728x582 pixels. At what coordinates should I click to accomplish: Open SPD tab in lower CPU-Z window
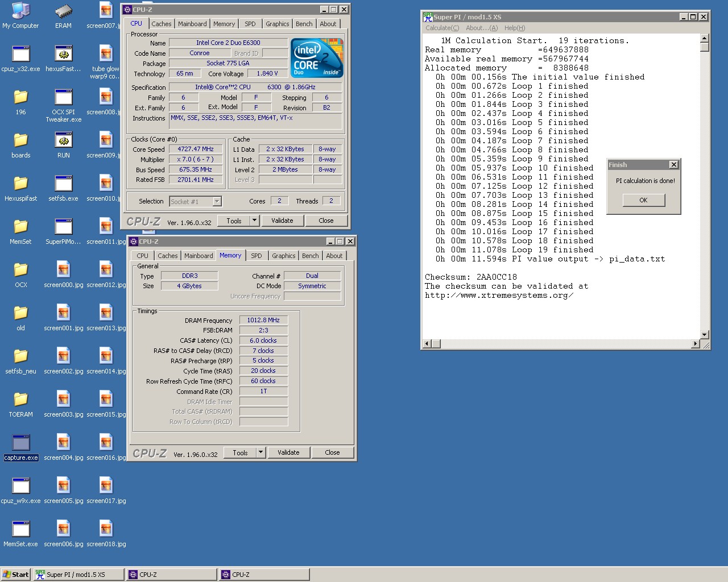pyautogui.click(x=257, y=256)
